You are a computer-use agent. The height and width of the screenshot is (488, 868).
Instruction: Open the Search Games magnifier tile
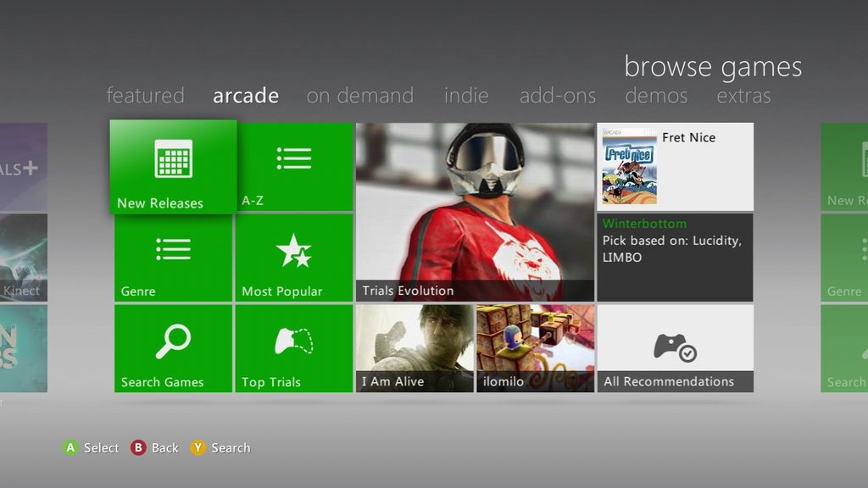tap(173, 348)
